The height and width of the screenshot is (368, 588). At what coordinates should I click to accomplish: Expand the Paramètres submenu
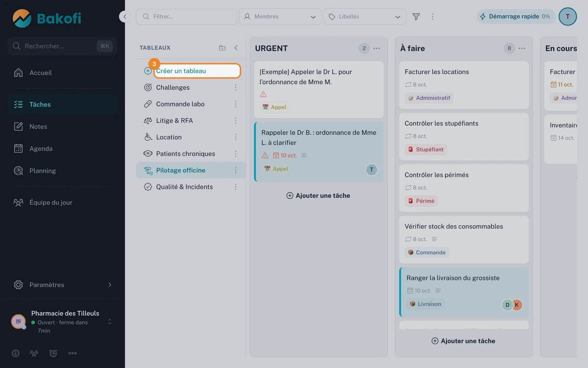pyautogui.click(x=62, y=285)
